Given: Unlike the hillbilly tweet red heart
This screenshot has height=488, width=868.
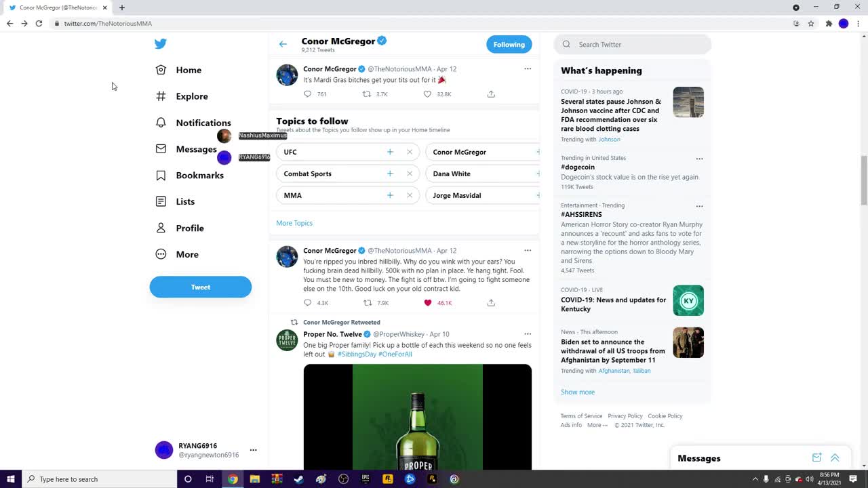Looking at the screenshot, I should pyautogui.click(x=427, y=303).
